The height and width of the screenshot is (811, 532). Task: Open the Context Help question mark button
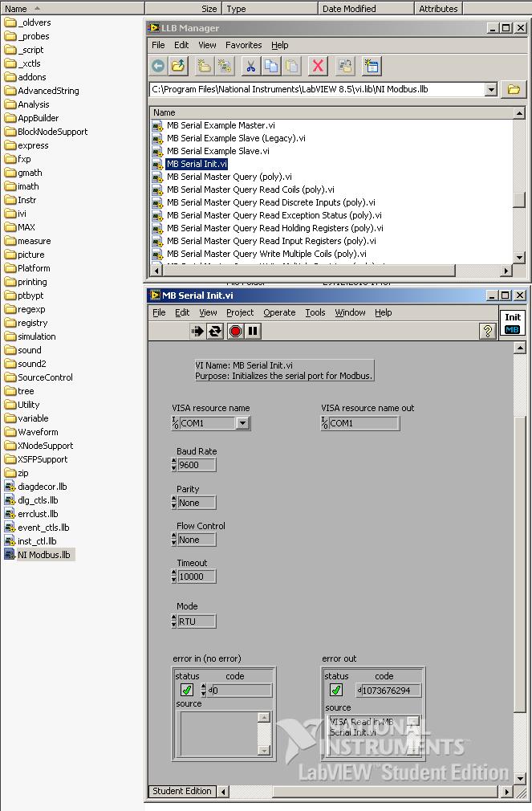coord(487,331)
